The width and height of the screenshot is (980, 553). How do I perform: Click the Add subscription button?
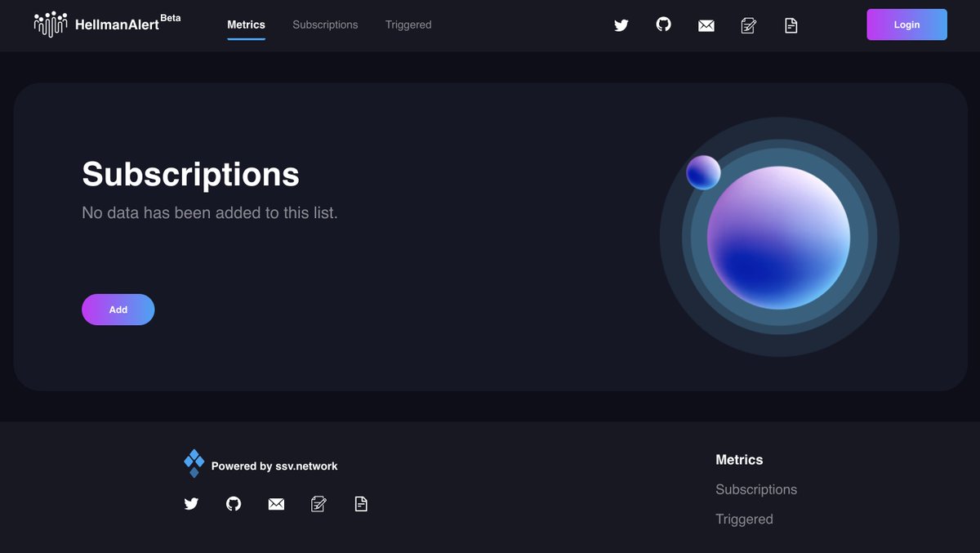pyautogui.click(x=118, y=310)
